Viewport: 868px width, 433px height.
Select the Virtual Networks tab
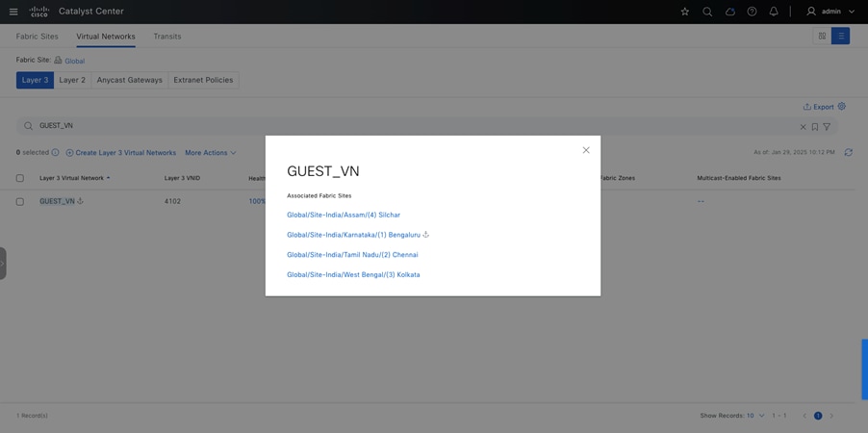[106, 37]
